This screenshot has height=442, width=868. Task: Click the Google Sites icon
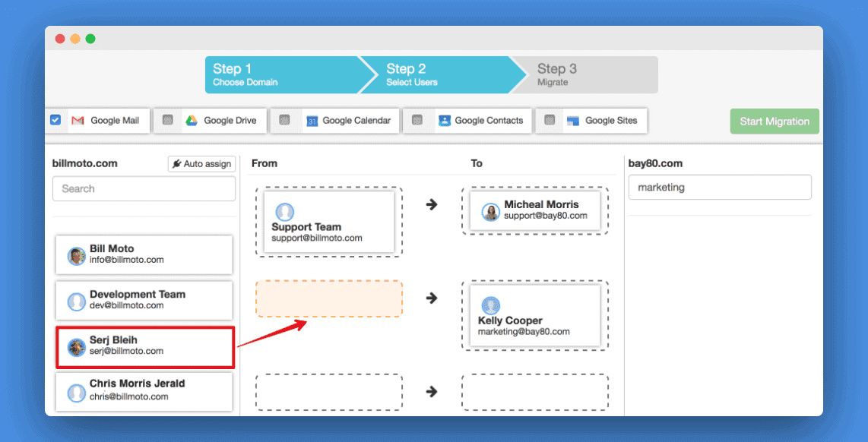click(x=574, y=120)
